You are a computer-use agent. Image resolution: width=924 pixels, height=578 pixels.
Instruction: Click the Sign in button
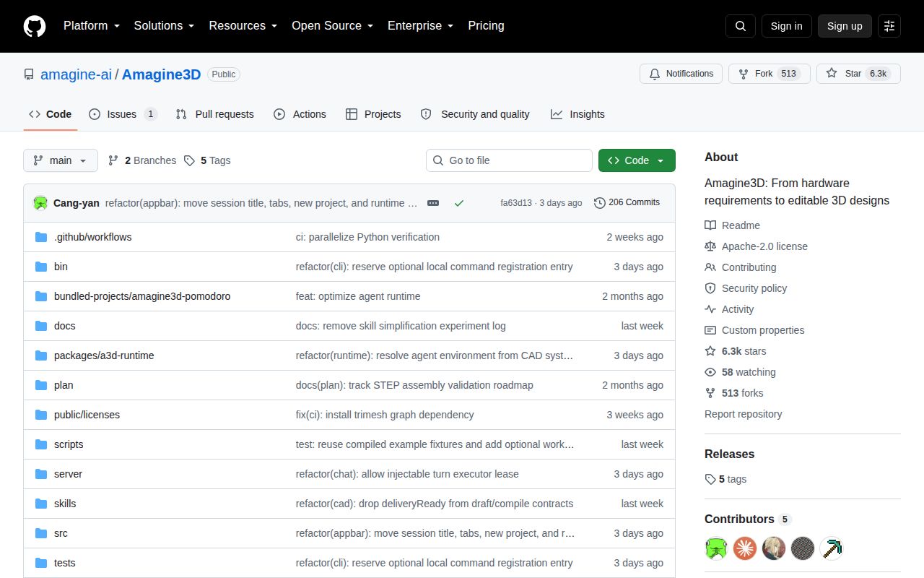pyautogui.click(x=786, y=26)
